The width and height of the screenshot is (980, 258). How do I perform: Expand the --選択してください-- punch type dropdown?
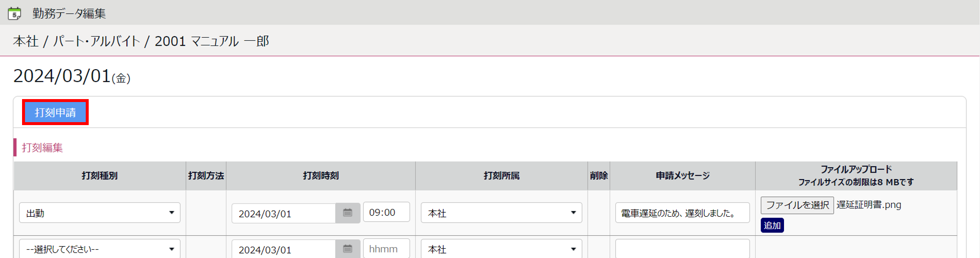(x=99, y=249)
